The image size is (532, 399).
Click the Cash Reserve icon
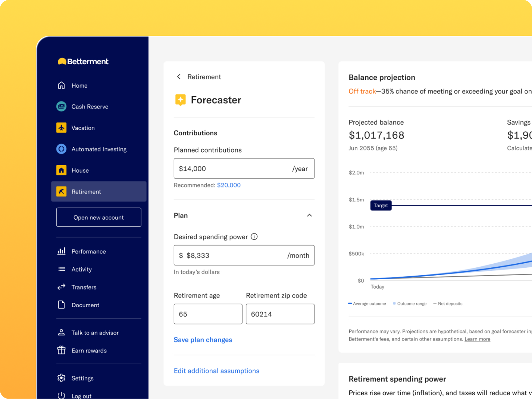61,107
